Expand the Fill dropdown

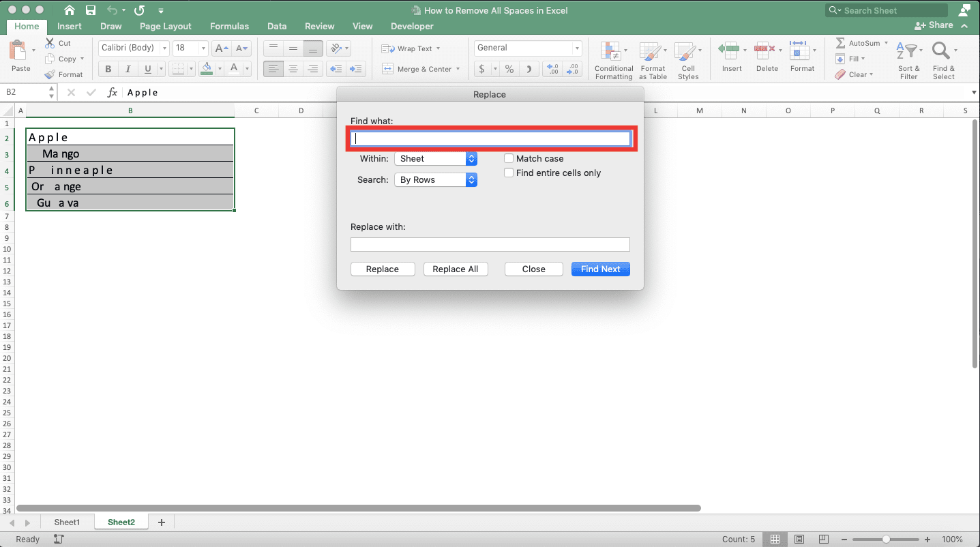(x=864, y=59)
